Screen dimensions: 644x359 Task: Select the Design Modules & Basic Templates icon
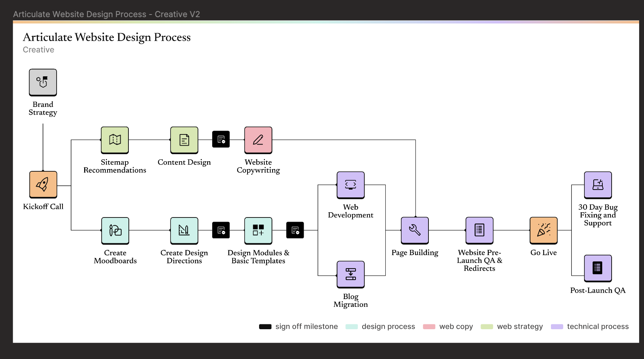pyautogui.click(x=258, y=231)
